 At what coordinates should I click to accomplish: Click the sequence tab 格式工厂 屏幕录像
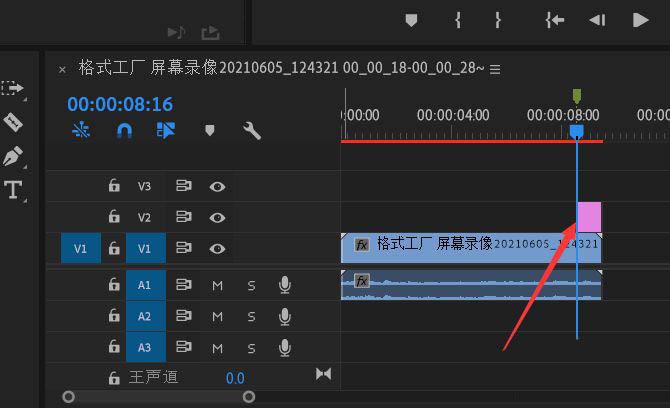(280, 68)
